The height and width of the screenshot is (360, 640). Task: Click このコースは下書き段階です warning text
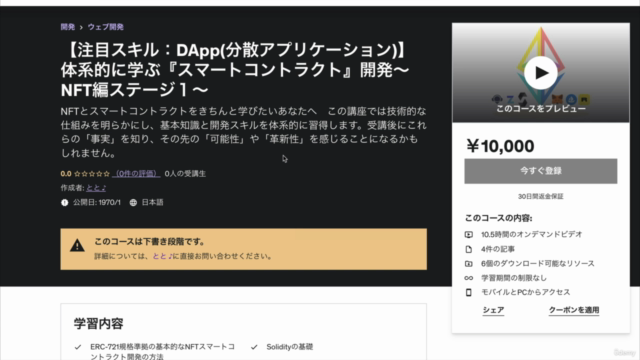pyautogui.click(x=149, y=242)
